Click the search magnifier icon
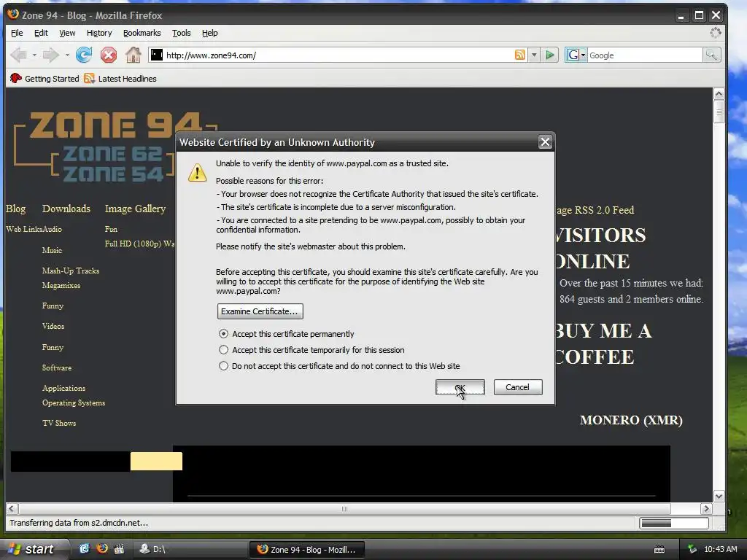This screenshot has width=747, height=560. [x=711, y=55]
